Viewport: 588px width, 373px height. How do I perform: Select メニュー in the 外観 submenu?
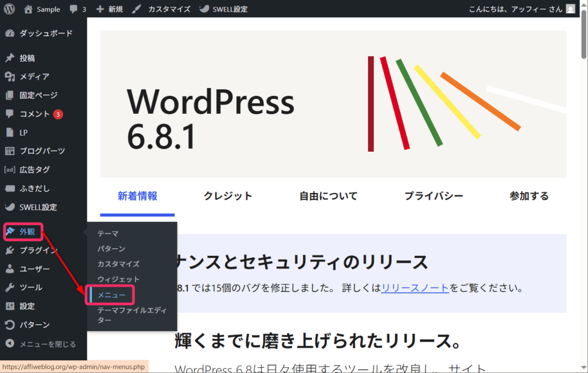[x=111, y=295]
